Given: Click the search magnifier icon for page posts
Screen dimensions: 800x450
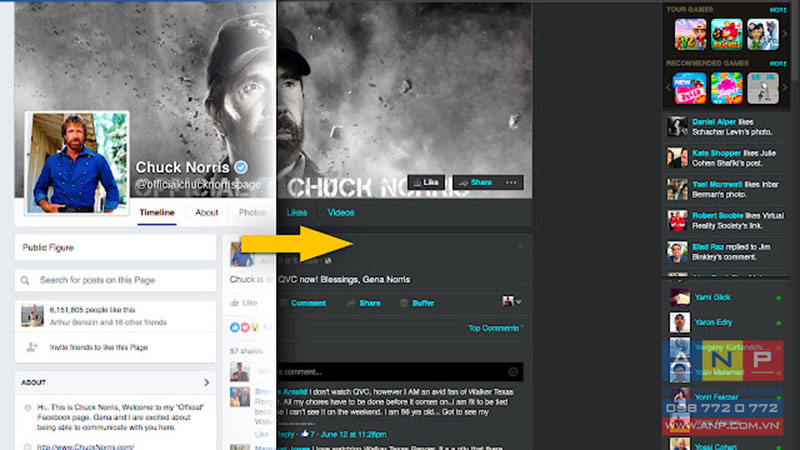Looking at the screenshot, I should pos(25,280).
